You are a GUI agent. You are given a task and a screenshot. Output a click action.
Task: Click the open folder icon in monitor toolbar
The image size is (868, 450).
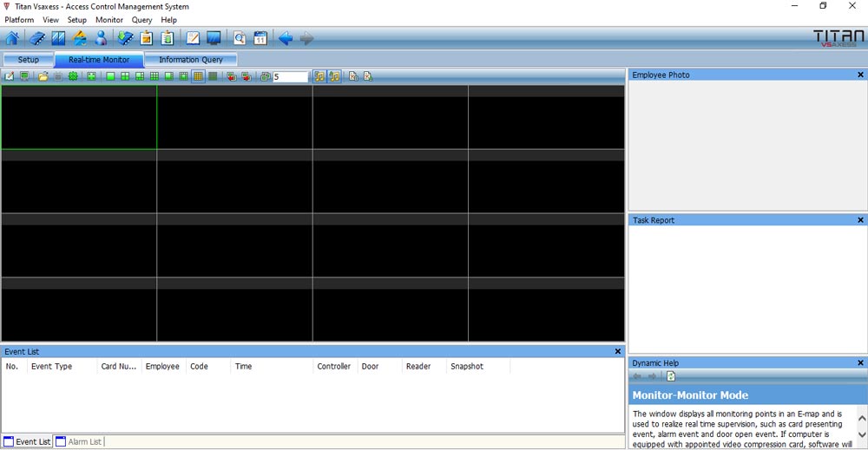click(43, 77)
